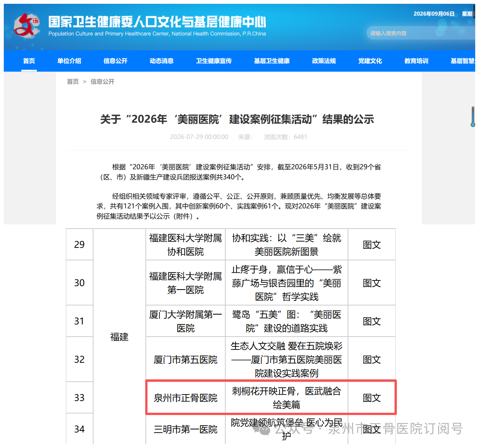Click the row number 30 cell
This screenshot has height=448, width=479.
80,283
